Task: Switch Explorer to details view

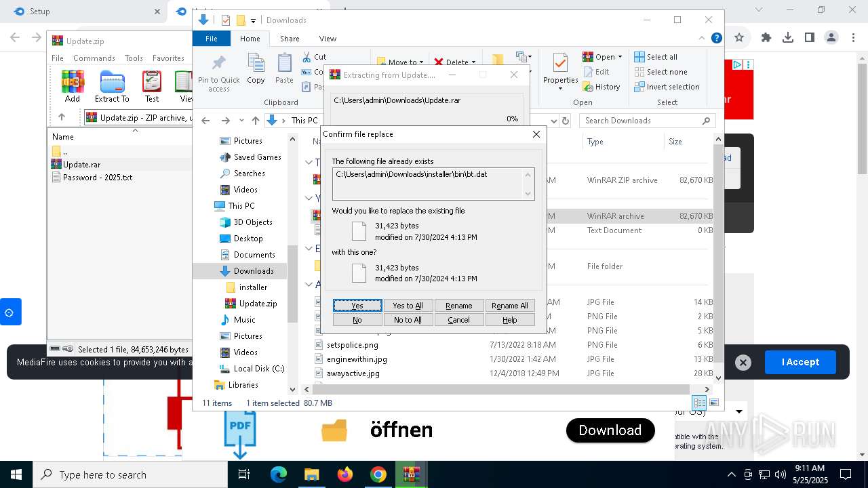Action: coord(699,403)
